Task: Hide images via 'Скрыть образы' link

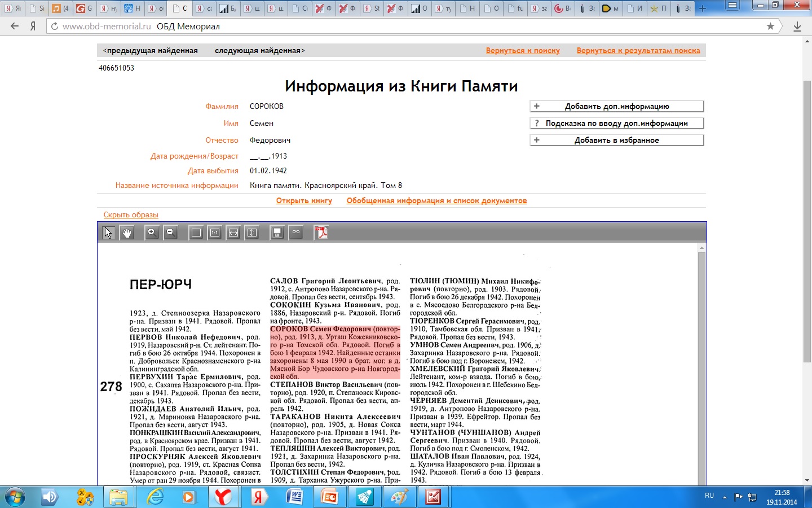Action: tap(131, 215)
